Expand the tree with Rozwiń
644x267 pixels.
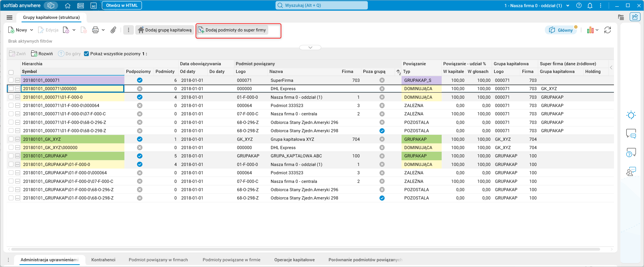pos(42,54)
